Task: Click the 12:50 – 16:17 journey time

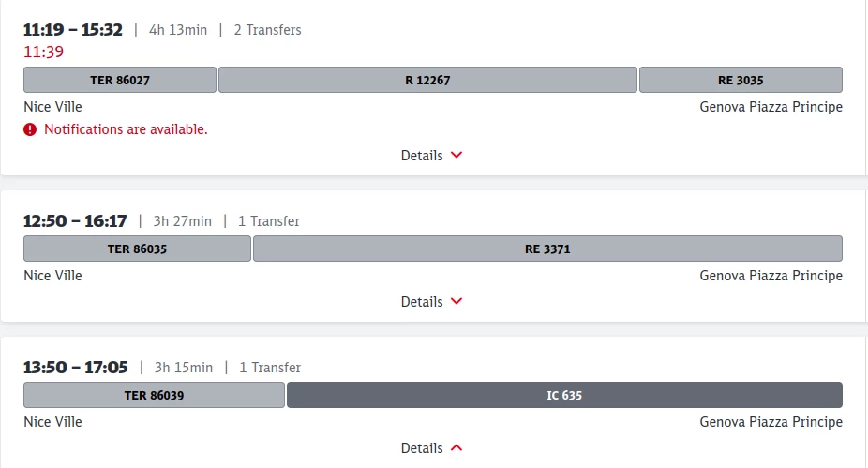Action: coord(75,220)
